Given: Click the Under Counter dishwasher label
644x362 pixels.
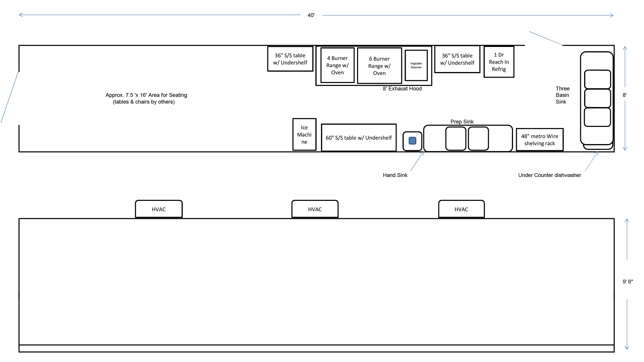Looking at the screenshot, I should (549, 175).
